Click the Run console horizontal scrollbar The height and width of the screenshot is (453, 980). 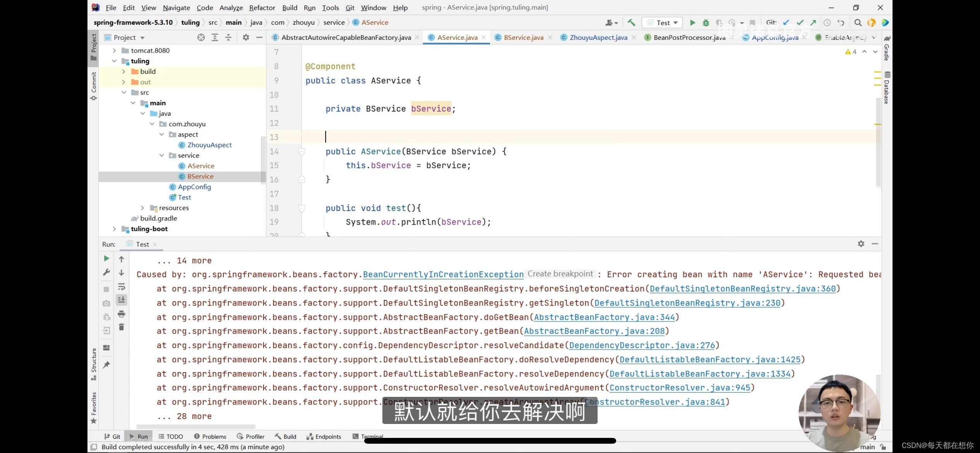[x=196, y=427]
